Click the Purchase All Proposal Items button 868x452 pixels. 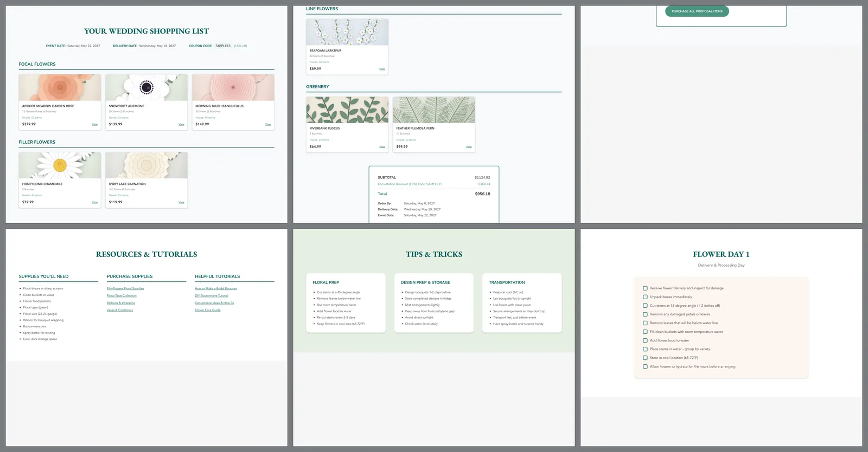697,11
